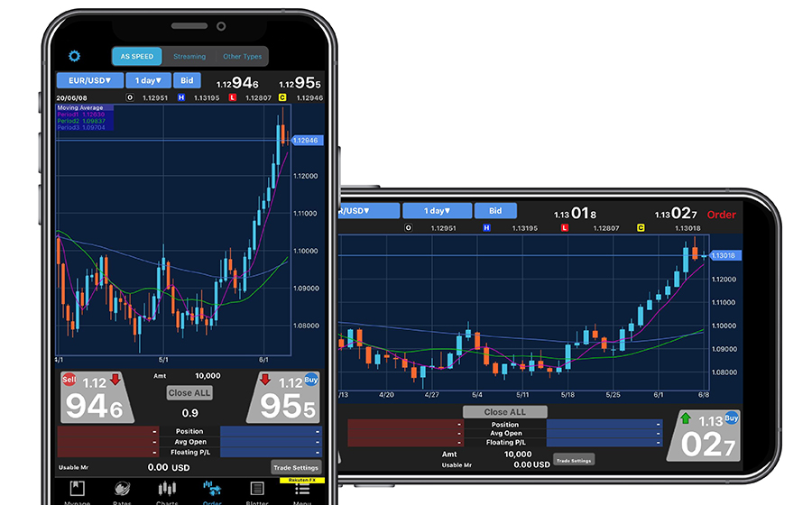Tap the Sell 1.12946 price panel

click(96, 398)
